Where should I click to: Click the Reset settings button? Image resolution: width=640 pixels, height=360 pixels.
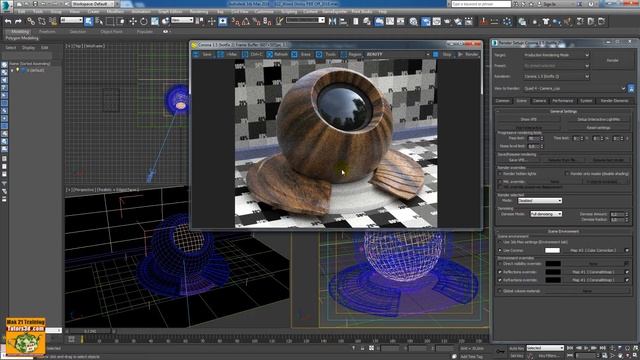pyautogui.click(x=598, y=128)
